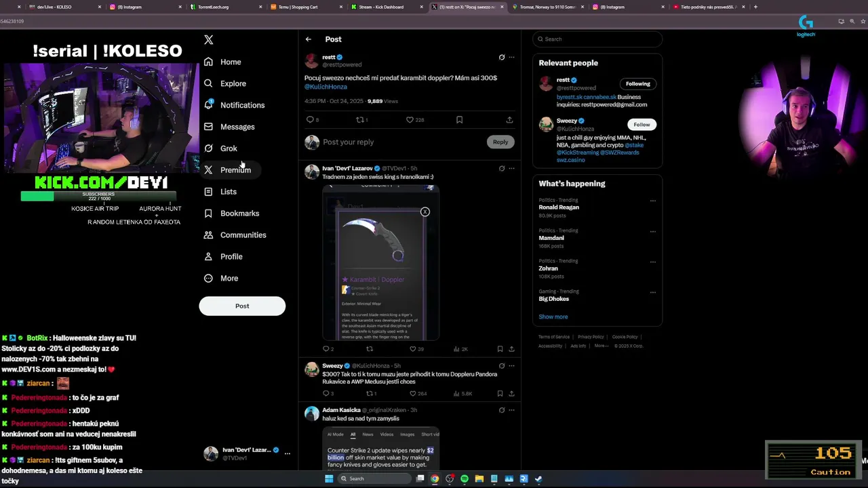Image resolution: width=868 pixels, height=488 pixels.
Task: Click the Grok icon on Adam Kasicka's reply
Action: click(502, 410)
